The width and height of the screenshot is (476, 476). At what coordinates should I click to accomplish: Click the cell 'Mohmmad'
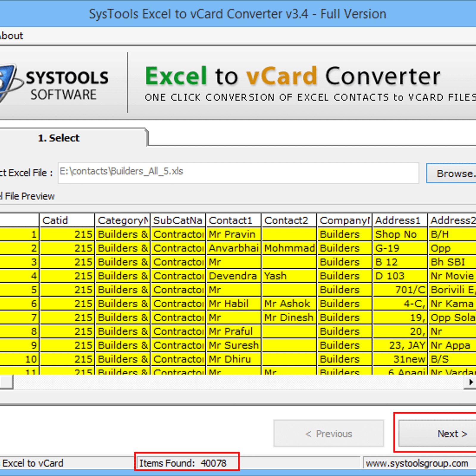tap(289, 248)
